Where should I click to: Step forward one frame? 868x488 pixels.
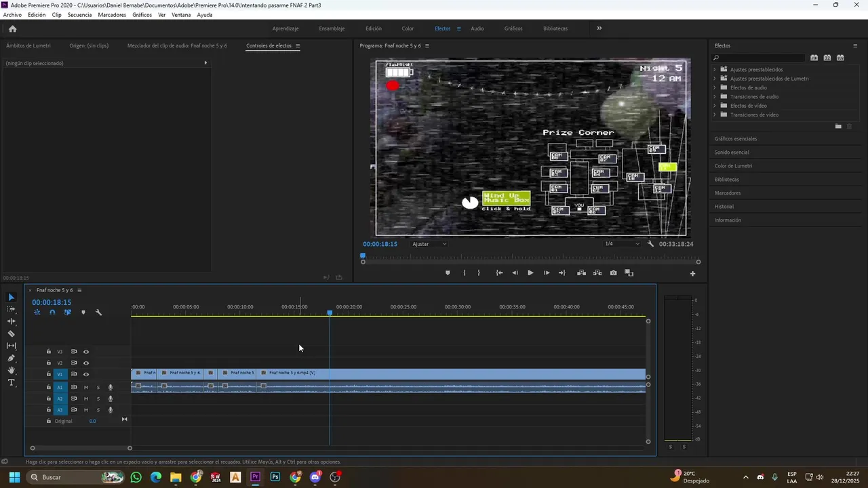[x=547, y=273]
